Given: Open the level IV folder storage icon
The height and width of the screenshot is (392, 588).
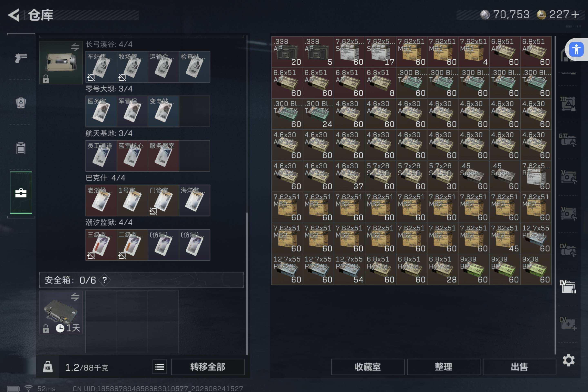Looking at the screenshot, I should click(568, 287).
